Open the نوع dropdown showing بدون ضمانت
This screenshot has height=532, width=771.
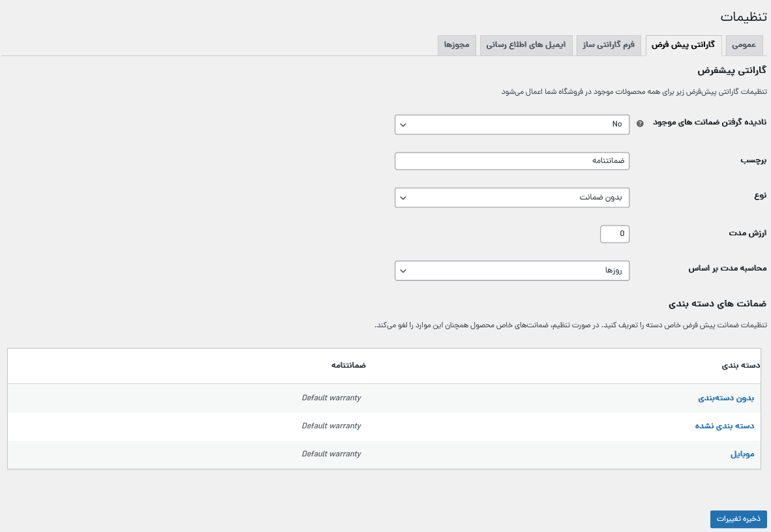pyautogui.click(x=512, y=198)
